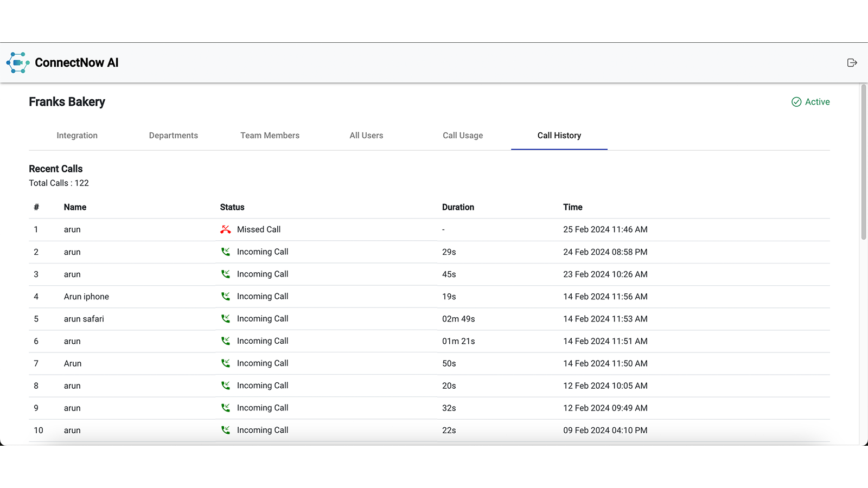Click the green Active status checkmark icon
Image resolution: width=868 pixels, height=488 pixels.
click(796, 102)
